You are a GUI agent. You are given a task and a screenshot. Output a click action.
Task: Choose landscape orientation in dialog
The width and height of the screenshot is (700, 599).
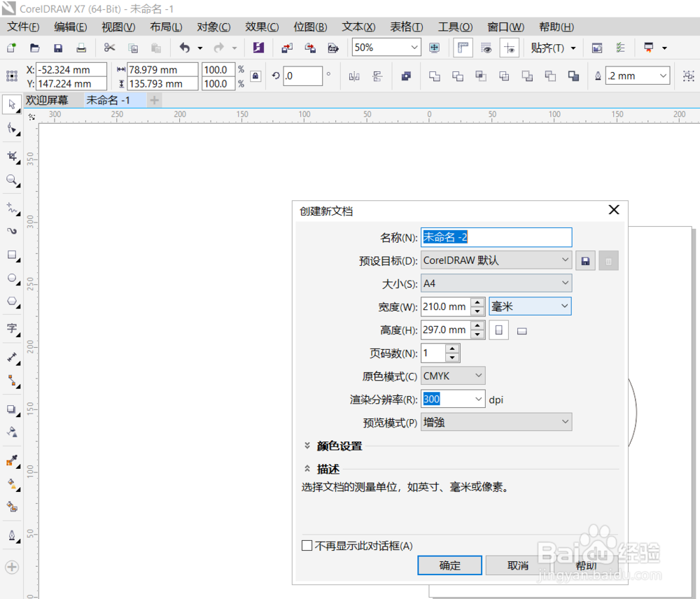coord(522,331)
